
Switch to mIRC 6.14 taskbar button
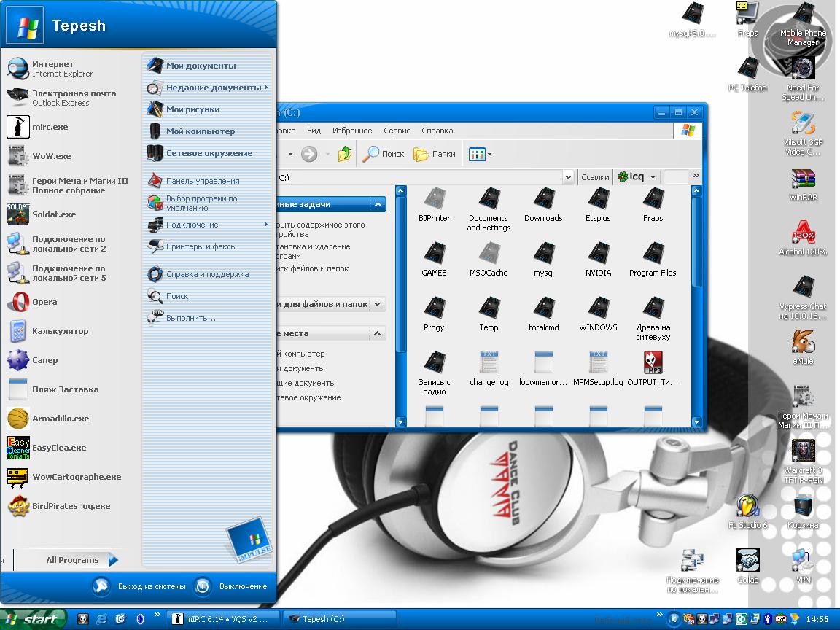pos(222,619)
